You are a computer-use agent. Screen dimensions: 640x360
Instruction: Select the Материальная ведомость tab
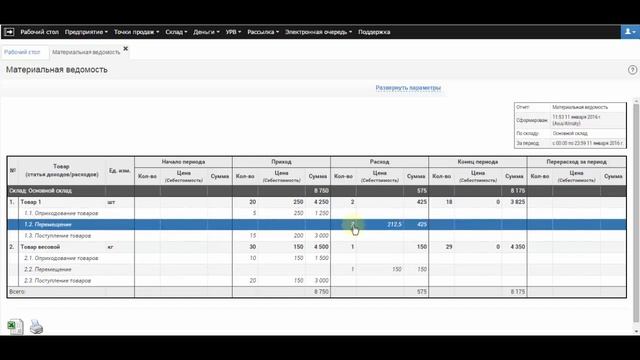tap(86, 52)
